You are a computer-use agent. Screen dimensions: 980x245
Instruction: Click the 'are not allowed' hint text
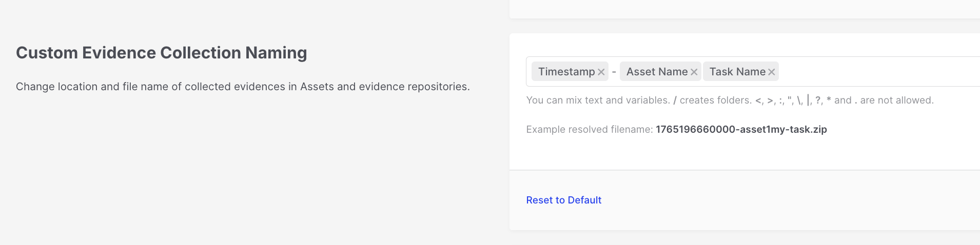coord(896,100)
